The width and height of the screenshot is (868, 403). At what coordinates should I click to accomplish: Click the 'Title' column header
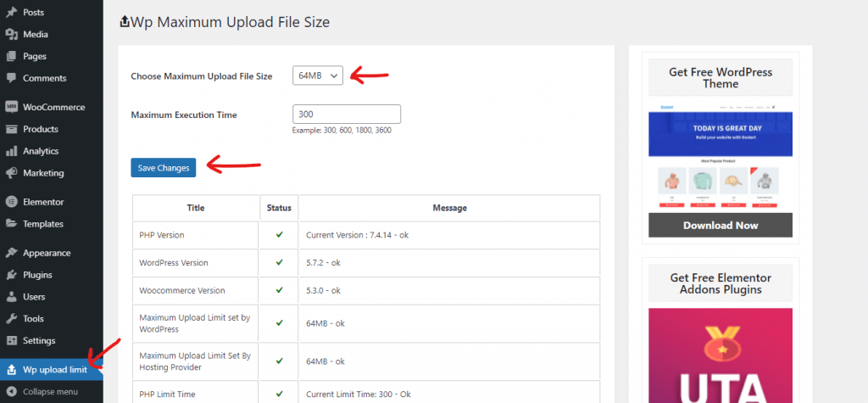(x=196, y=208)
